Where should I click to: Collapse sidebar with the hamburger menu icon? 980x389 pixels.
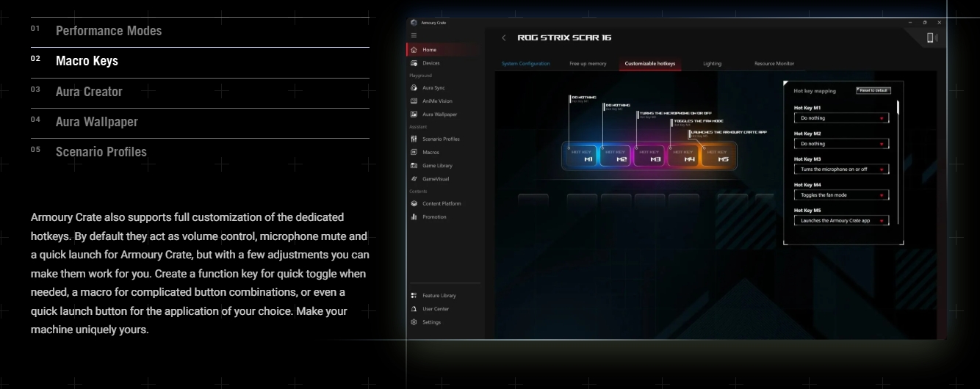[414, 35]
